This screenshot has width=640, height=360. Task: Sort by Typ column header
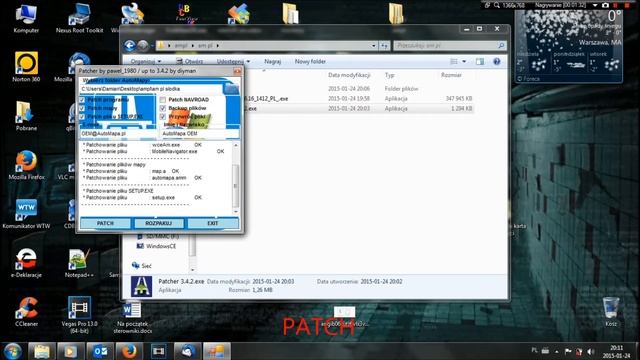point(390,75)
